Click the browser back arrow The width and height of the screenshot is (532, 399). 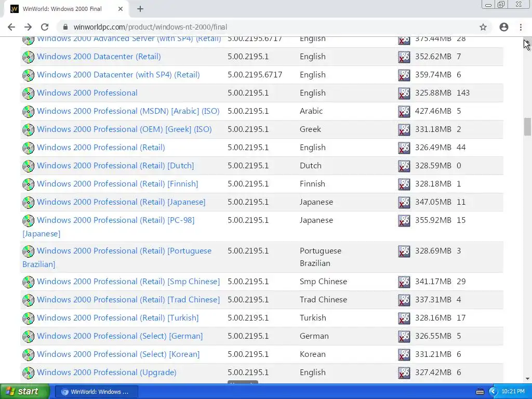point(11,27)
